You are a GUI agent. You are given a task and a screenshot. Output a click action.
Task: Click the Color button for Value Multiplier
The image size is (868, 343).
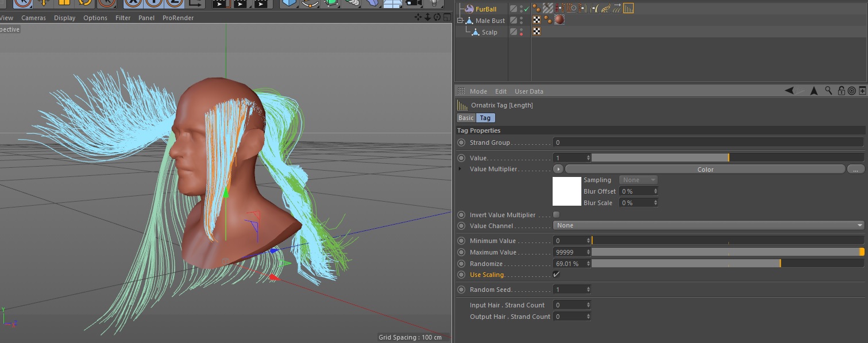(705, 169)
